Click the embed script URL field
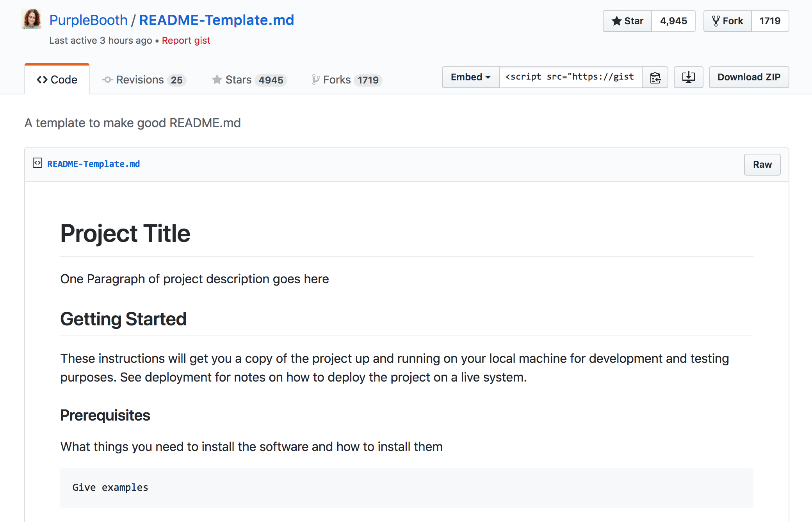This screenshot has height=522, width=812. coord(570,77)
